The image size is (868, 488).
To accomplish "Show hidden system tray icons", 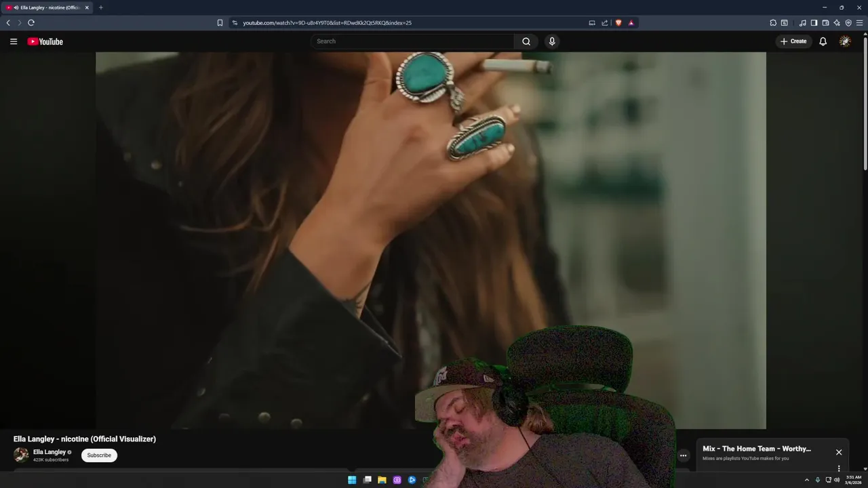I will coord(807,480).
